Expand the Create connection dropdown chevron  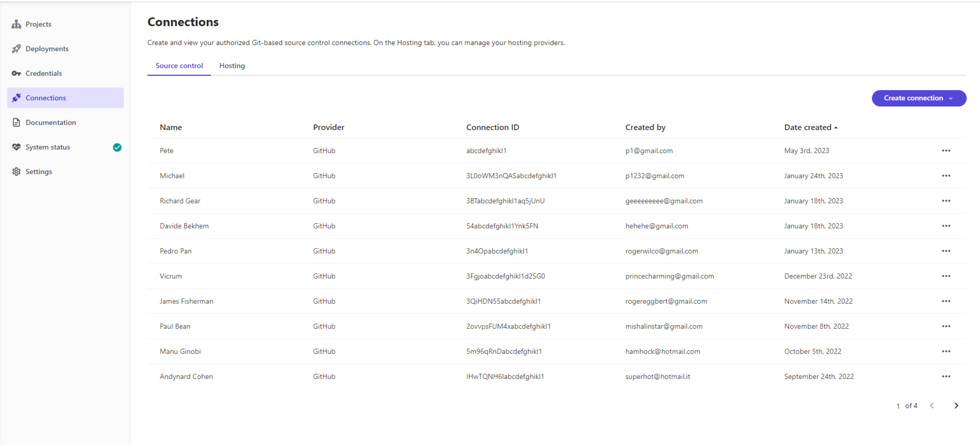click(x=951, y=98)
